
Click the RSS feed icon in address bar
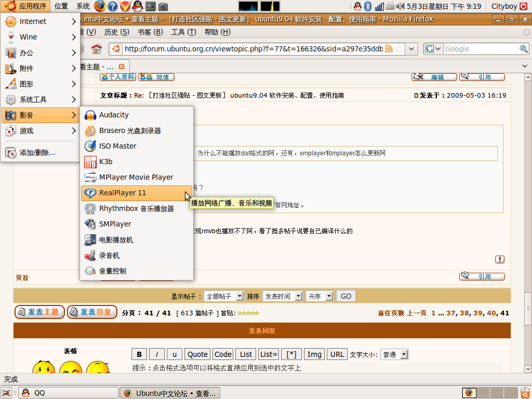click(x=389, y=49)
